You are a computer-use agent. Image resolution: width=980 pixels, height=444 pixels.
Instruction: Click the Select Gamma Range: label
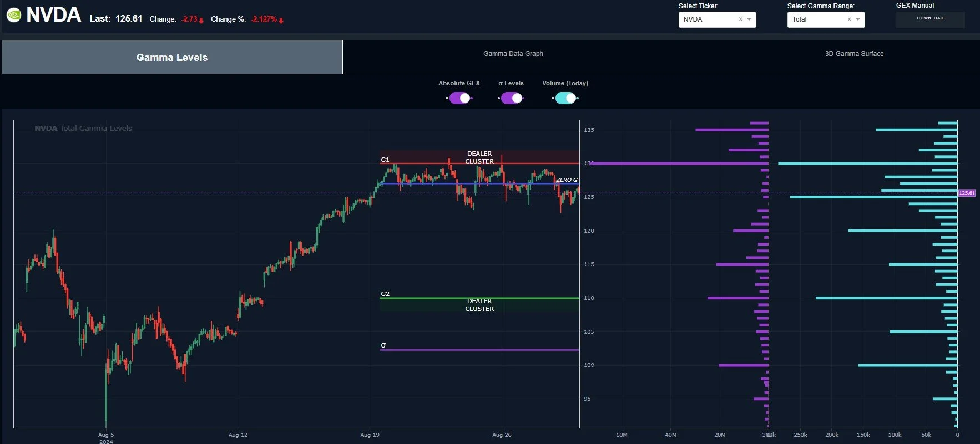pos(821,6)
